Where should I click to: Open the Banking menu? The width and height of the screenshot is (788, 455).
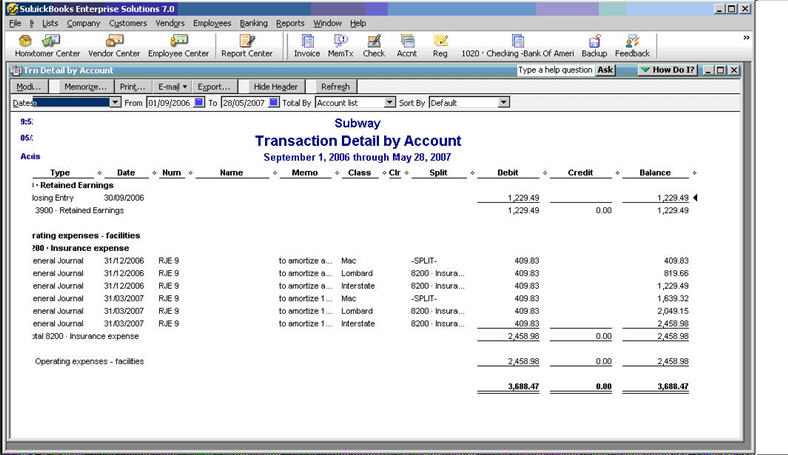pos(253,22)
